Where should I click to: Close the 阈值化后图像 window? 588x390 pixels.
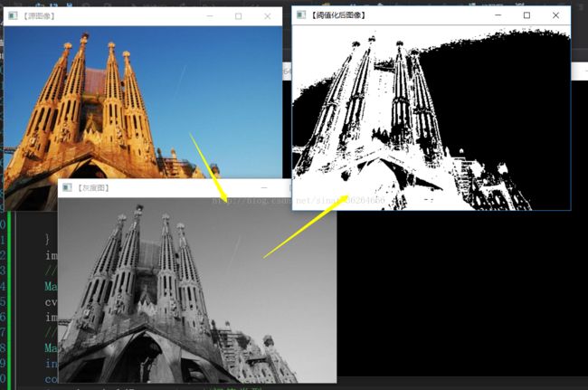coord(555,15)
